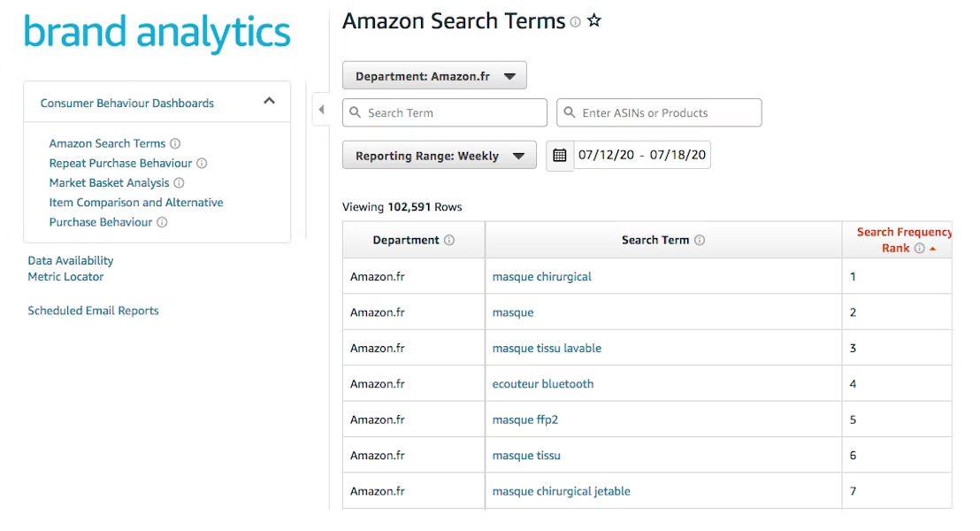Open the search term masque tissu in rank 6 row

click(x=526, y=455)
